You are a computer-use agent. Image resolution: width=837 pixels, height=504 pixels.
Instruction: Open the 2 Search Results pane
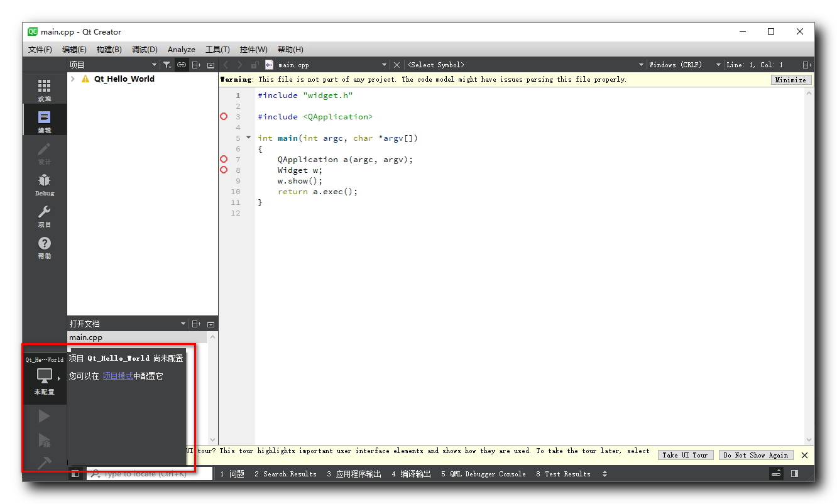pyautogui.click(x=285, y=474)
